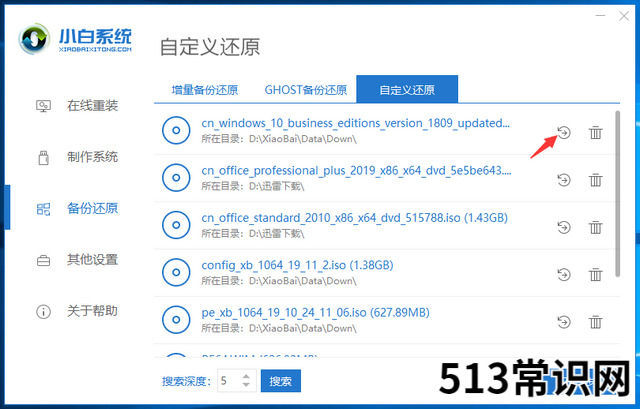Open 关于帮助 in the sidebar

(92, 311)
